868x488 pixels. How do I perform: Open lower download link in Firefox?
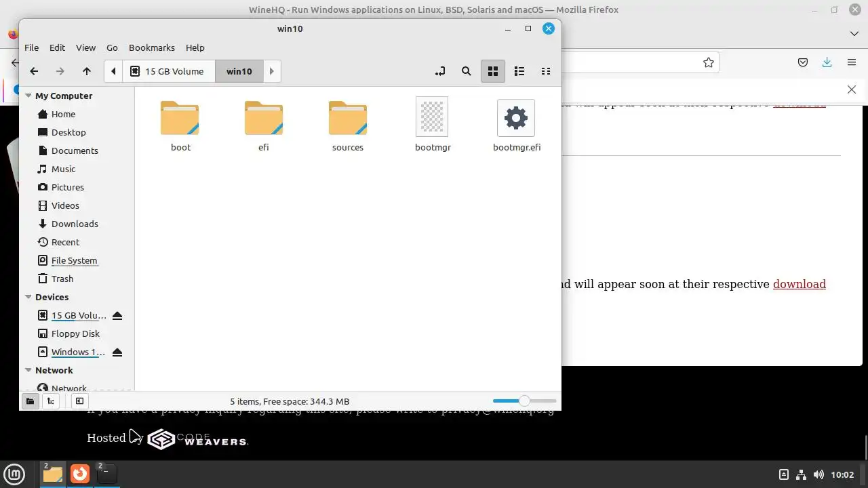click(800, 284)
